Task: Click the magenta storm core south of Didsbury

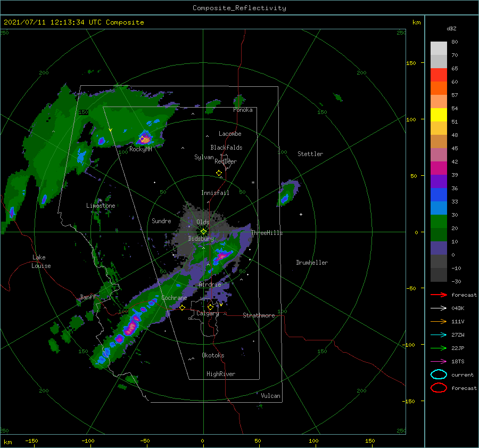Action: (x=223, y=255)
